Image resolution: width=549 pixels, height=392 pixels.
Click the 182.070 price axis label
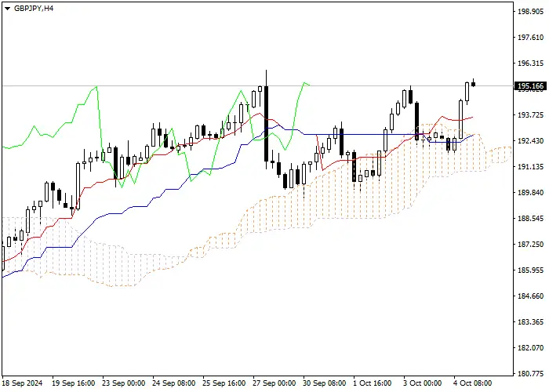[x=530, y=348]
